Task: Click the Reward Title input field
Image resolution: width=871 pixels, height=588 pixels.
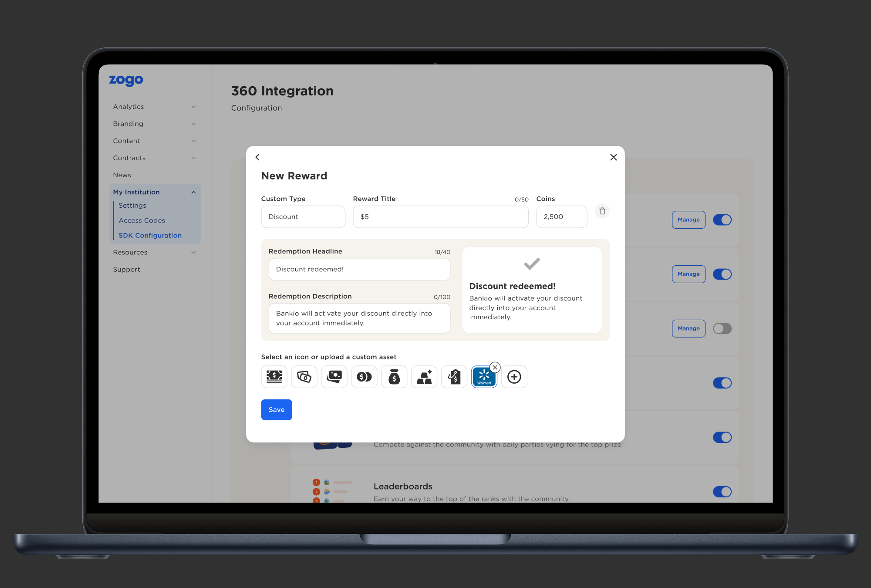Action: pos(440,216)
